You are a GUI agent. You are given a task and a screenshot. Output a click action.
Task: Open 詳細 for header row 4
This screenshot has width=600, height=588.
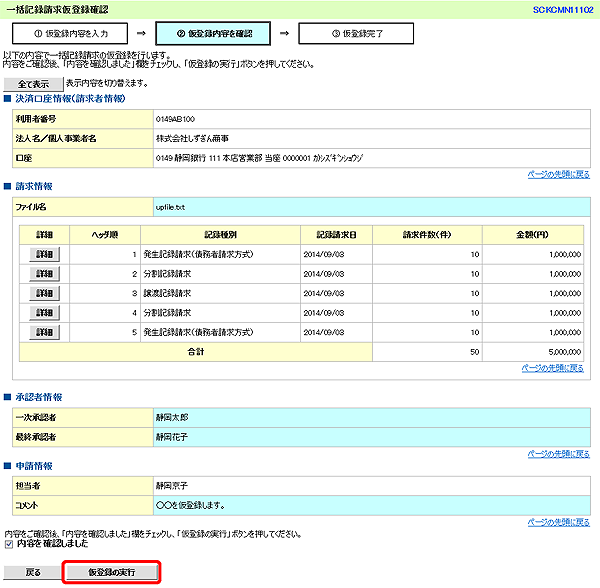pyautogui.click(x=44, y=313)
